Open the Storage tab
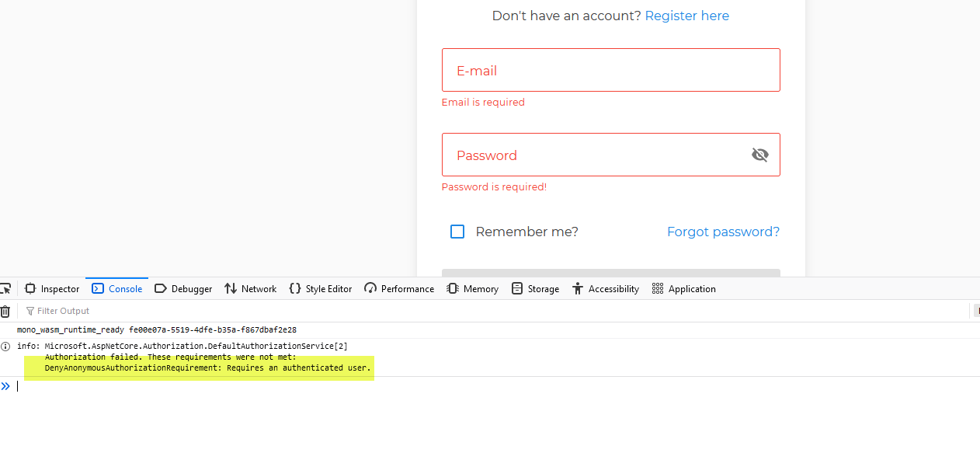Screen dimensions: 980x453 535,288
